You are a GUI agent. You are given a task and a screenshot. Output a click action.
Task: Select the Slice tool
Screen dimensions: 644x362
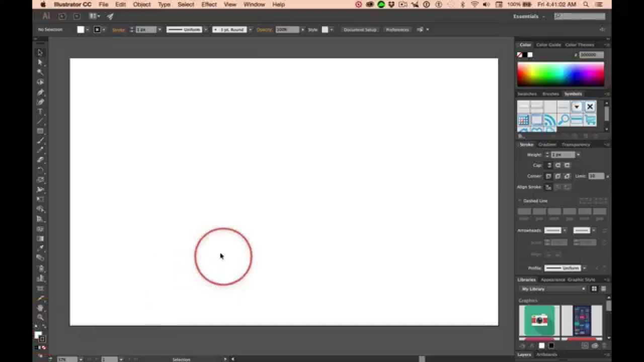(x=40, y=298)
